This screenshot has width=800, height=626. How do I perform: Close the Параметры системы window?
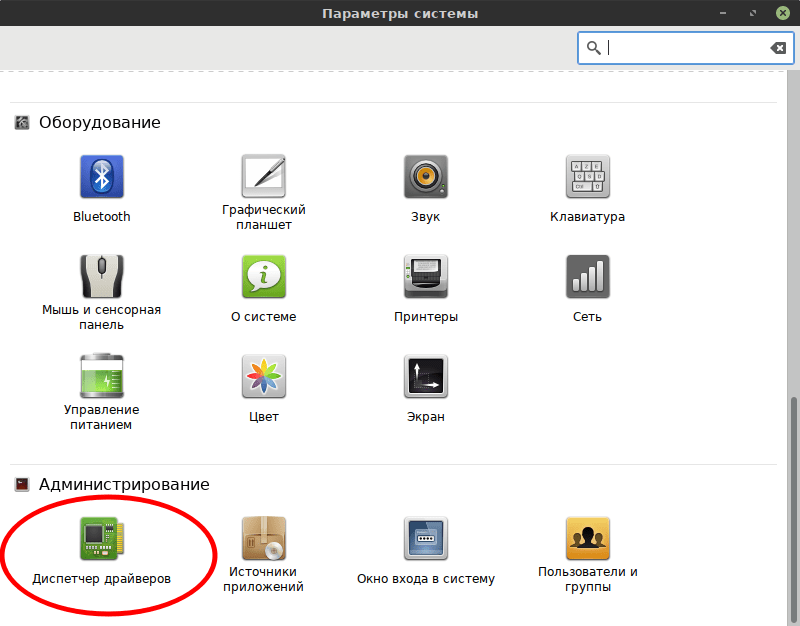tap(782, 14)
